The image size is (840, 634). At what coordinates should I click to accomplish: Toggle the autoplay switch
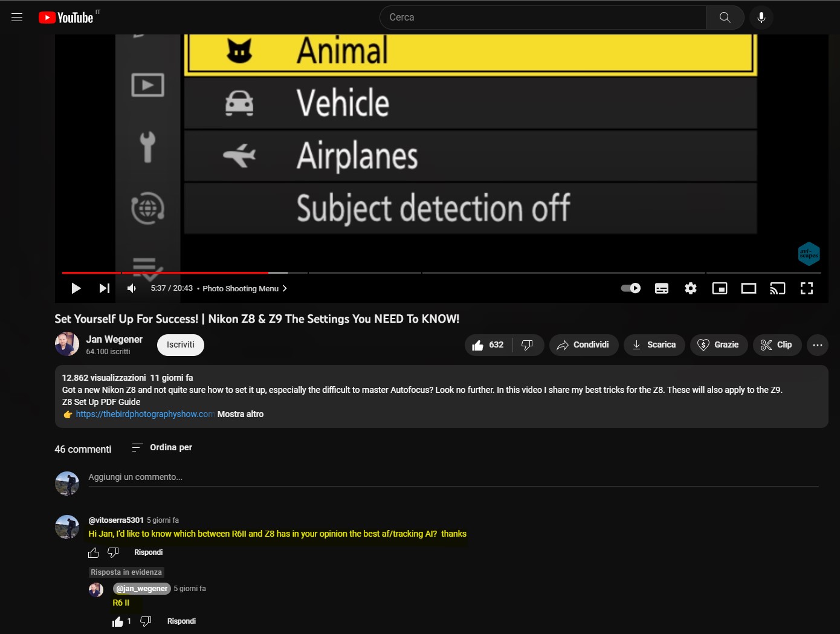click(631, 288)
